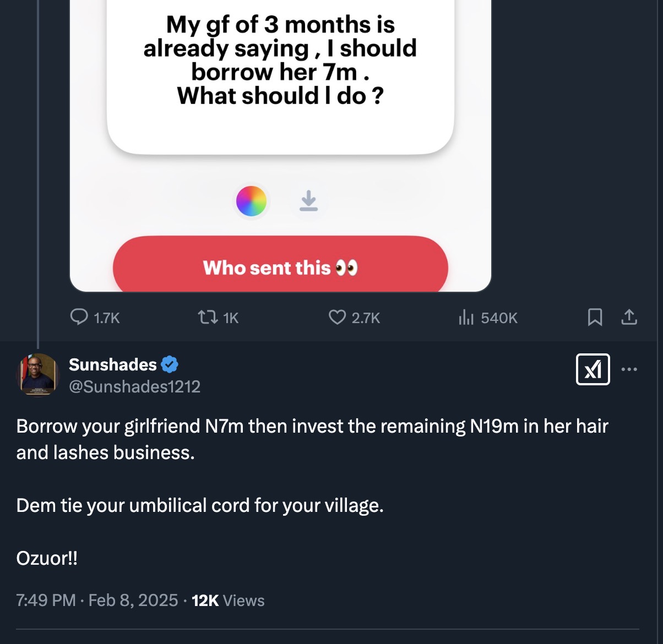The height and width of the screenshot is (644, 663).
Task: Click the reply comment icon
Action: tap(79, 317)
